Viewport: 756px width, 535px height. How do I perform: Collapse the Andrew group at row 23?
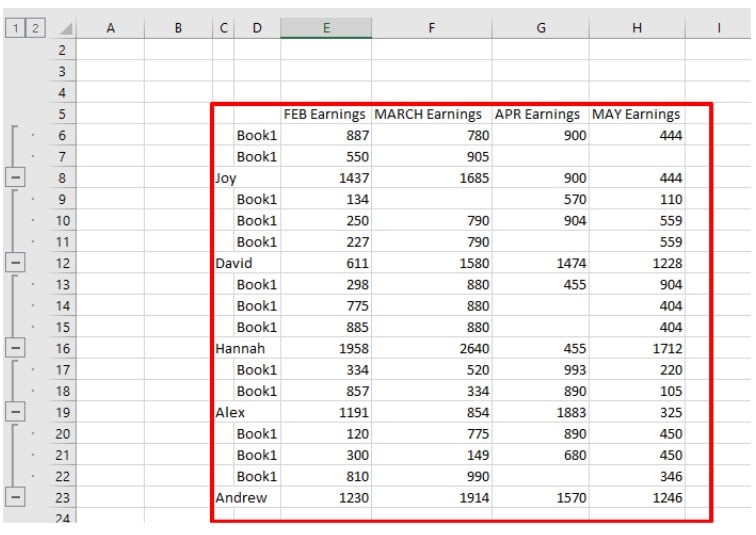16,497
